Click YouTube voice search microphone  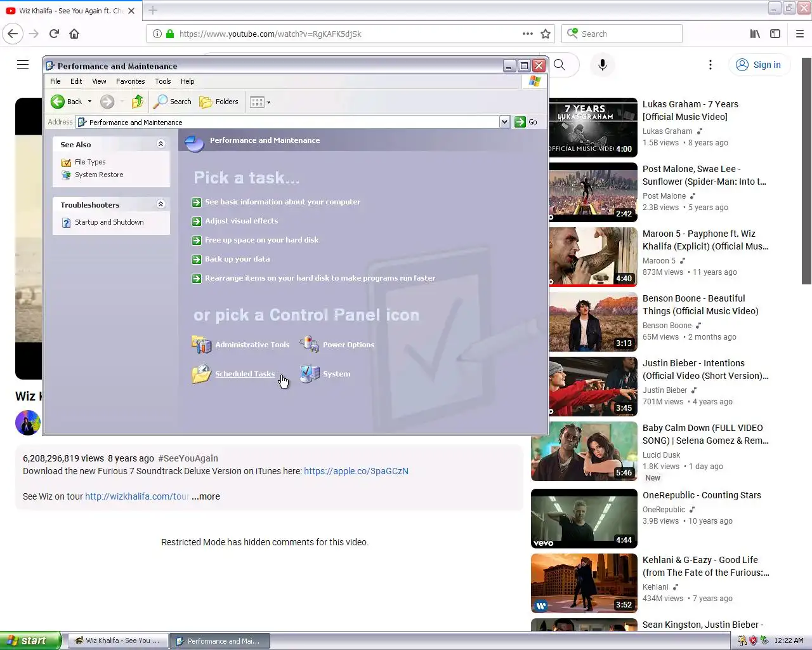coord(603,64)
